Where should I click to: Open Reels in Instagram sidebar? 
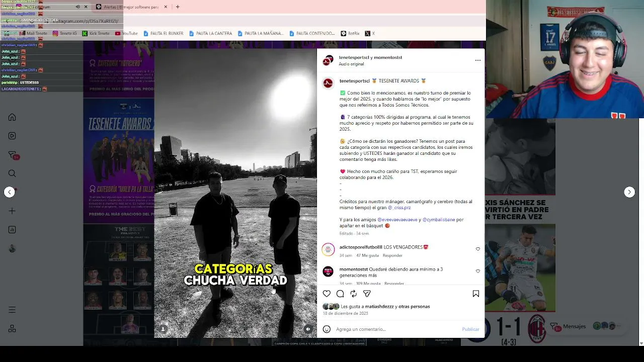12,136
